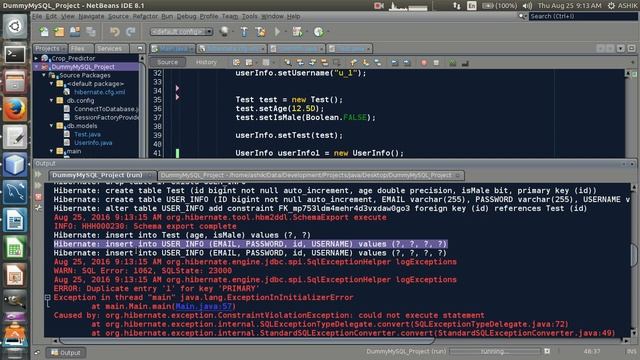Open the File menu
Image resolution: width=640 pixels, height=360 pixels.
click(37, 16)
